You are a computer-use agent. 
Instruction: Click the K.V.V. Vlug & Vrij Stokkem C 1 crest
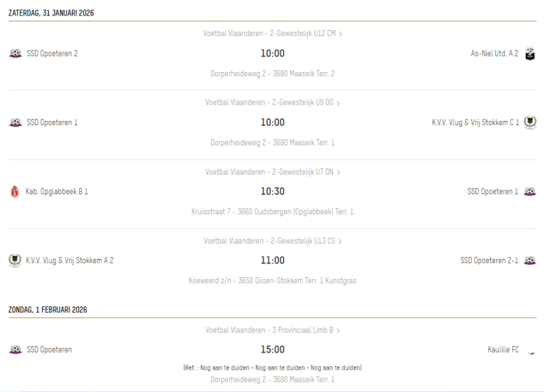pos(530,122)
